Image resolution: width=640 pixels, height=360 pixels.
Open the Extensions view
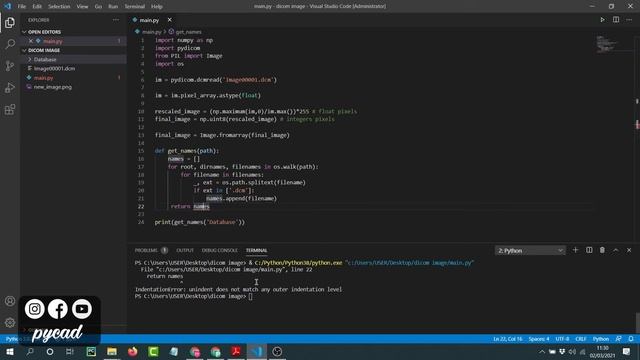10,109
